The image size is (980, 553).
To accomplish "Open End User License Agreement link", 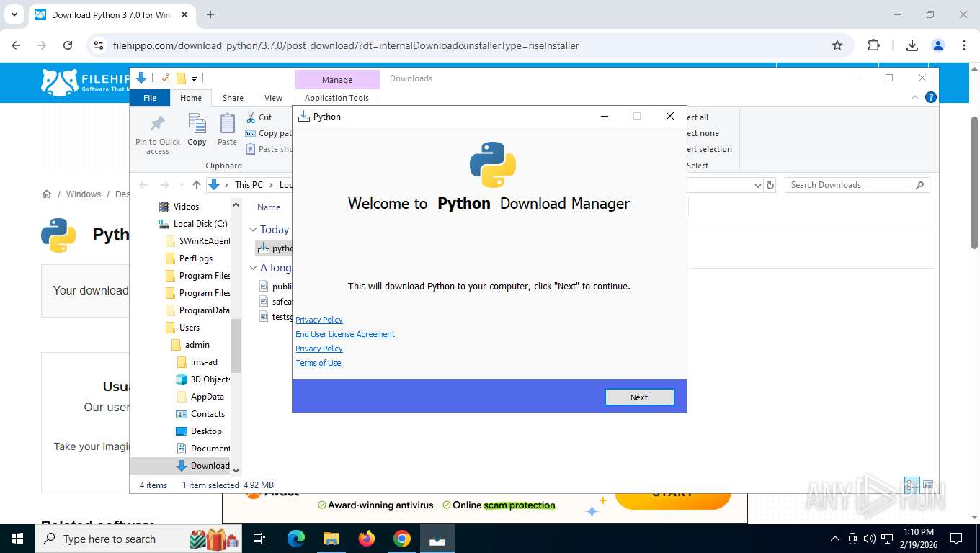I will pos(345,334).
